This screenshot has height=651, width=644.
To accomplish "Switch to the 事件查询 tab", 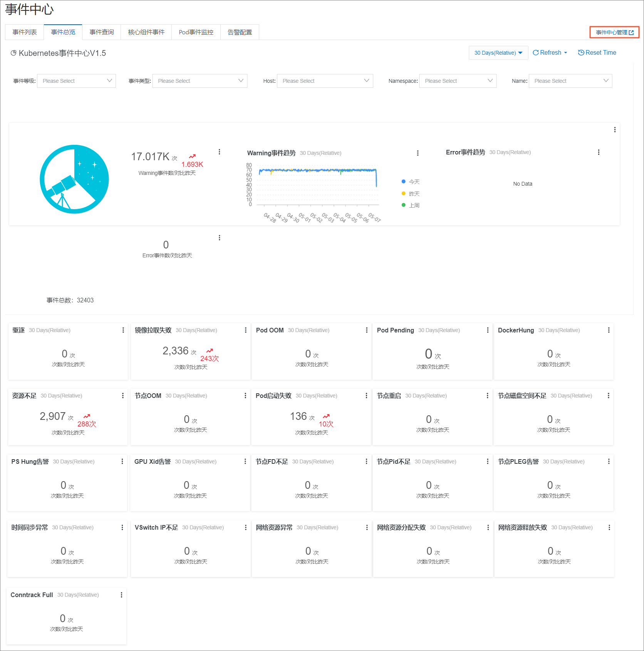I will [x=102, y=32].
